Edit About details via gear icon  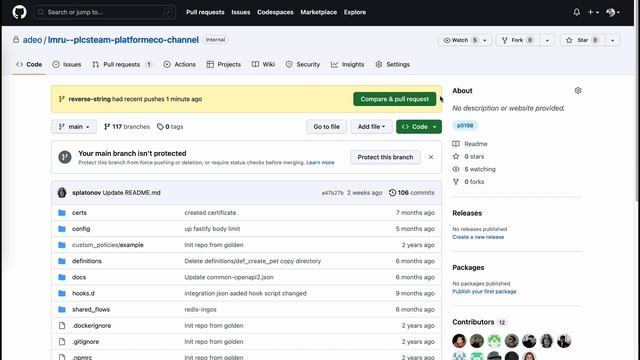pyautogui.click(x=578, y=91)
